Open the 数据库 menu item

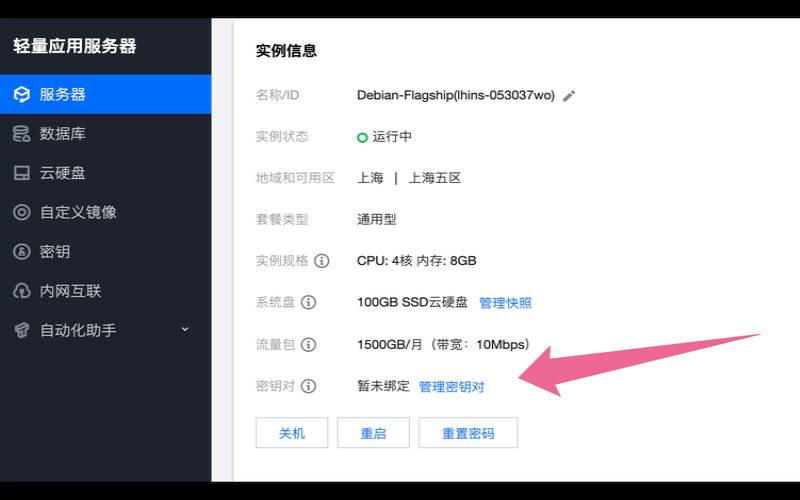(106, 134)
